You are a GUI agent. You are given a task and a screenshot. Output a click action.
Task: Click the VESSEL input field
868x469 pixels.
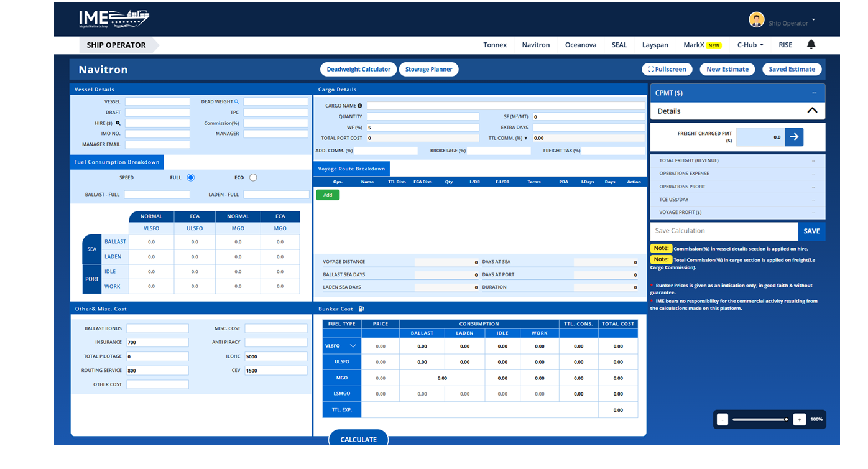tap(157, 101)
